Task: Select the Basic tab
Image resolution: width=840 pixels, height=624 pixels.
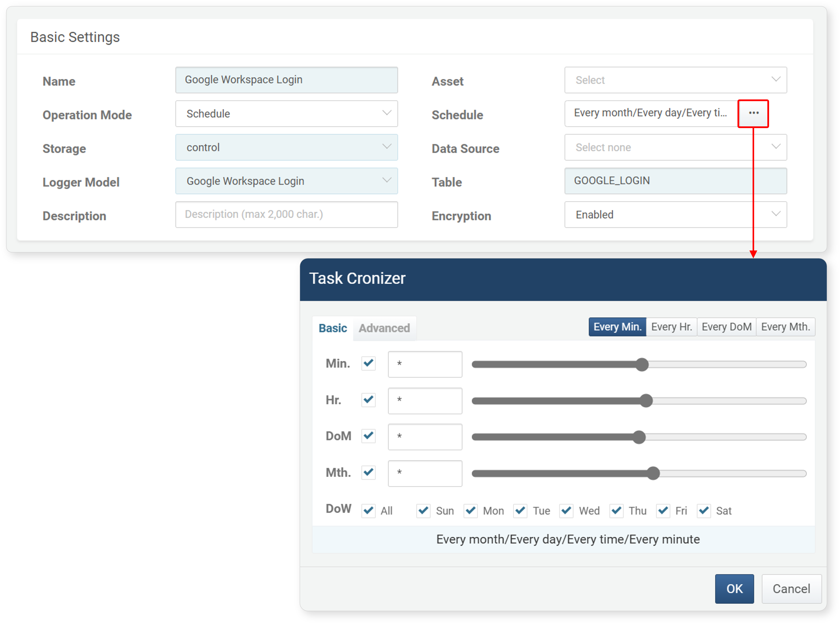Action: [x=332, y=328]
